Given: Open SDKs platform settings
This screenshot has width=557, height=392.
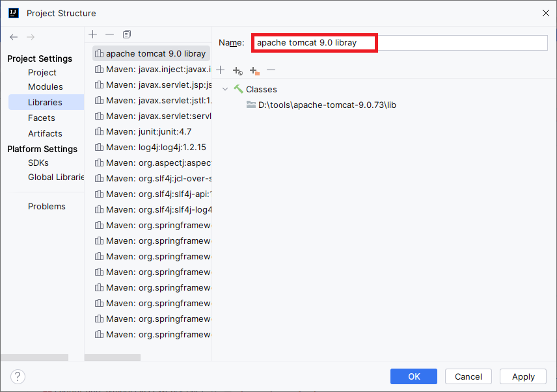Looking at the screenshot, I should [x=38, y=163].
